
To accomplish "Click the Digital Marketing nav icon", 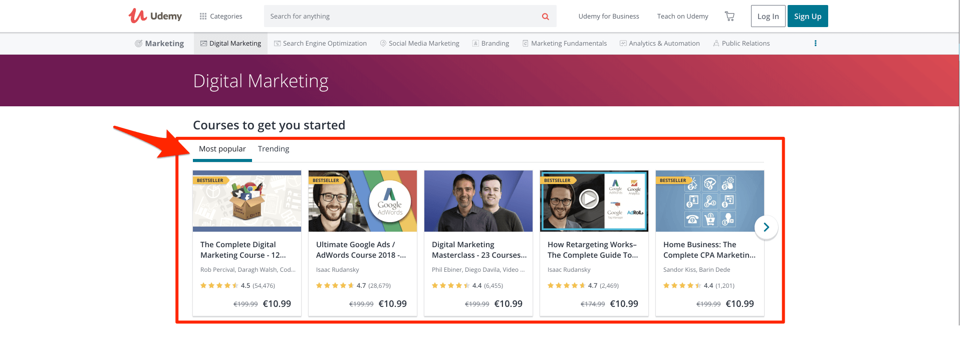I will [203, 44].
